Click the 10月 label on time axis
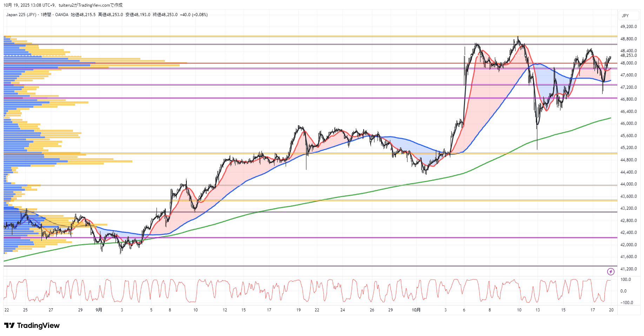Image resolution: width=644 pixels, height=336 pixels. [416, 310]
